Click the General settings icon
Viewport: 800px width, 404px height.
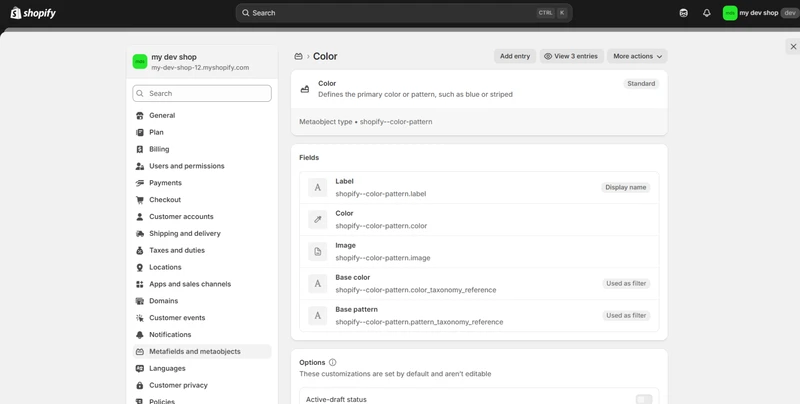(140, 116)
